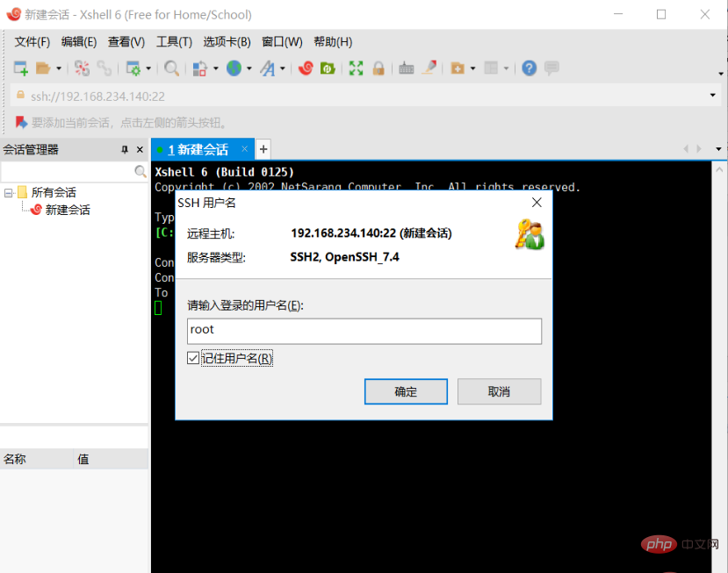728x573 pixels.
Task: Open the 编辑(E) menu
Action: pyautogui.click(x=79, y=42)
